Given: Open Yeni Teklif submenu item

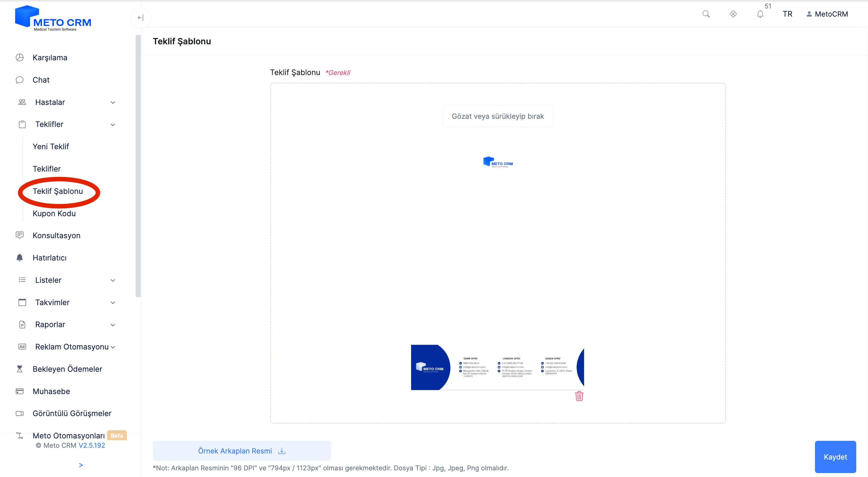Looking at the screenshot, I should click(51, 147).
